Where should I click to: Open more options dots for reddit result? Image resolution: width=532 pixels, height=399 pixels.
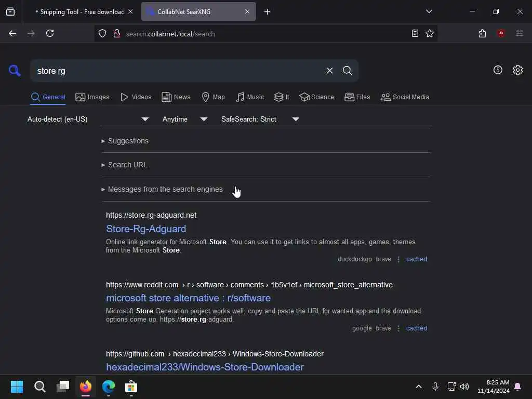click(398, 328)
